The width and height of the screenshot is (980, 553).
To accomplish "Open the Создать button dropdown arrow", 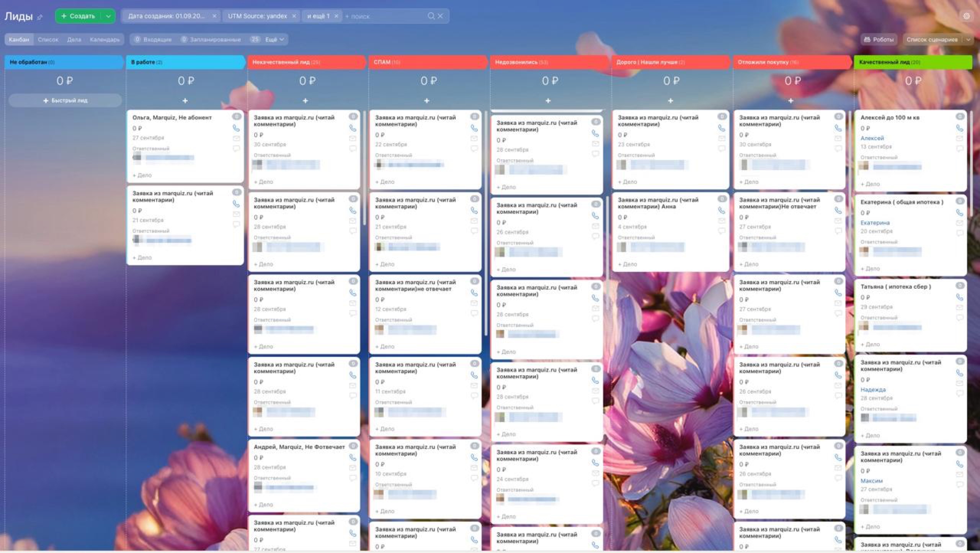I will click(x=108, y=16).
